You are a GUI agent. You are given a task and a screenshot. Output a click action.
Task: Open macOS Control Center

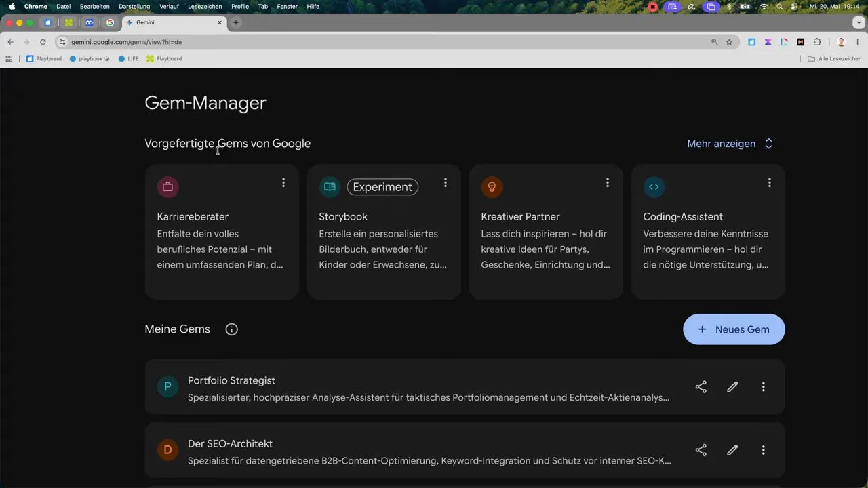click(795, 7)
